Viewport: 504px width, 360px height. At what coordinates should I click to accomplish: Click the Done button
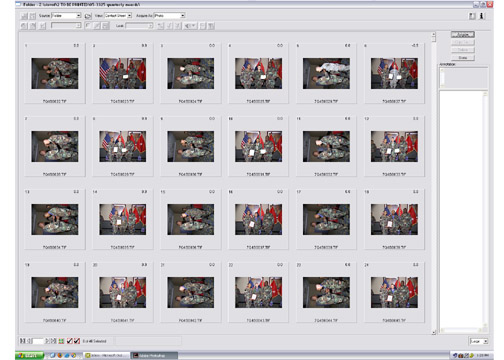pos(463,58)
